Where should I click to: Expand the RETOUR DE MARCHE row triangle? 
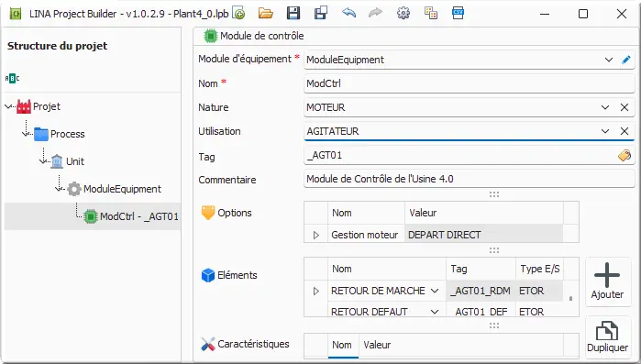tap(316, 291)
